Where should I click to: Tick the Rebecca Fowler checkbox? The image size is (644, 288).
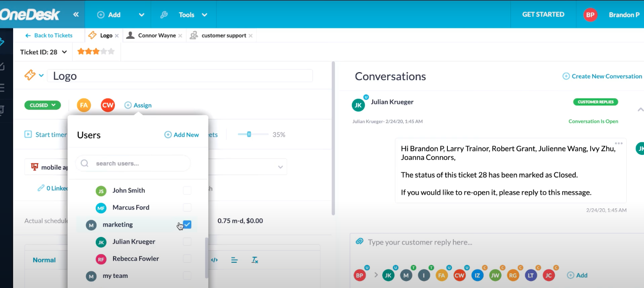(187, 259)
